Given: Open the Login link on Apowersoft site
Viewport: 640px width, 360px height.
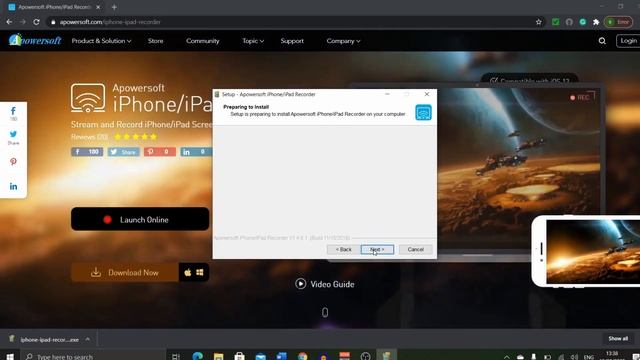Looking at the screenshot, I should click(x=628, y=41).
